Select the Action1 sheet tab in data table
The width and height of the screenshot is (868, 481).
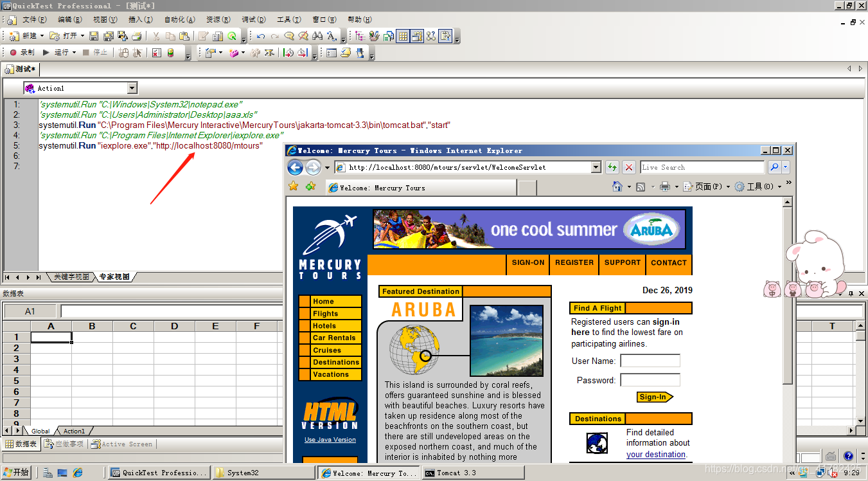(74, 431)
